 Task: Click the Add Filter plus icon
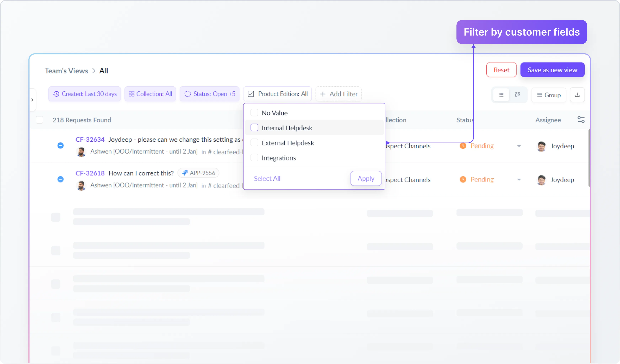(323, 94)
